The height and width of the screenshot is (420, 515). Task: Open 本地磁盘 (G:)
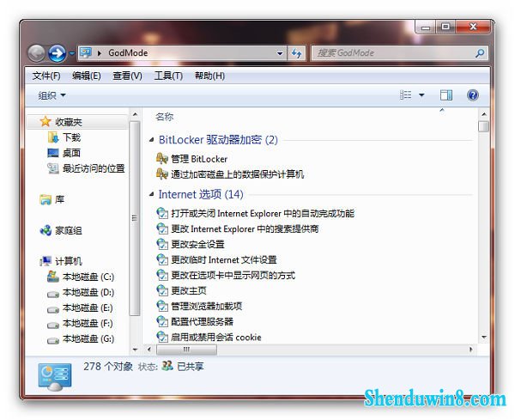(88, 338)
